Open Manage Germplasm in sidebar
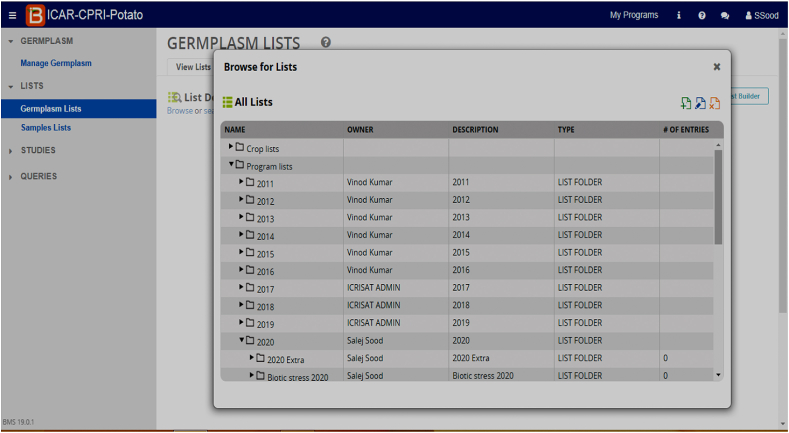Image resolution: width=789 pixels, height=433 pixels. (56, 63)
